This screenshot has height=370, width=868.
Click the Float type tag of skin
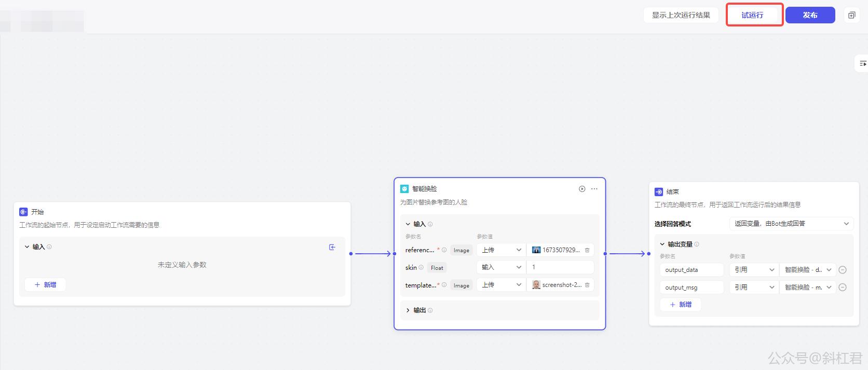point(437,268)
